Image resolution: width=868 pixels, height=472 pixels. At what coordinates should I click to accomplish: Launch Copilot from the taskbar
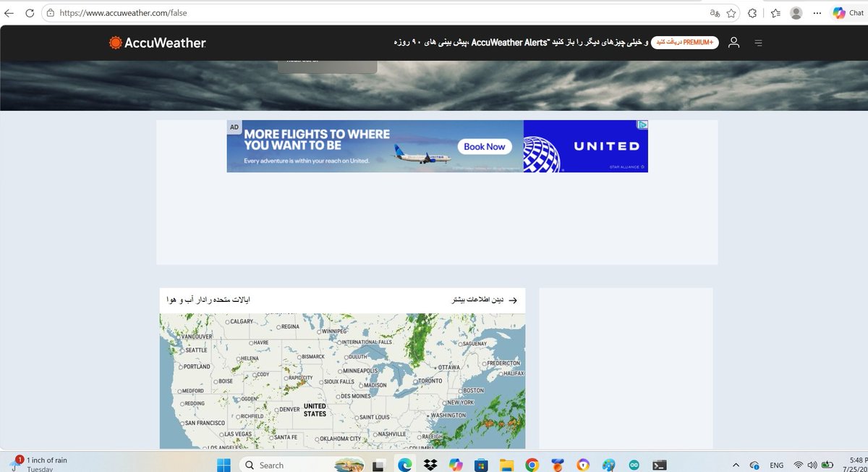(x=456, y=464)
